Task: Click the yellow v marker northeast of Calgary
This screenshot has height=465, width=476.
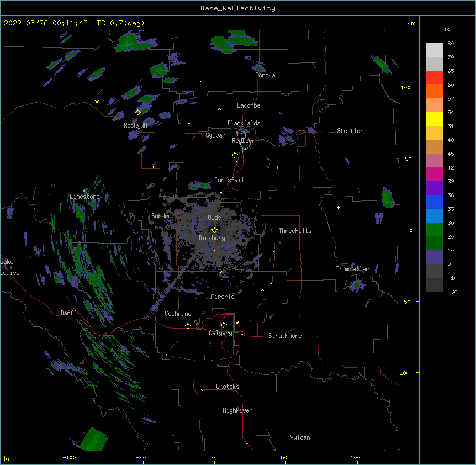Action: 237,323
